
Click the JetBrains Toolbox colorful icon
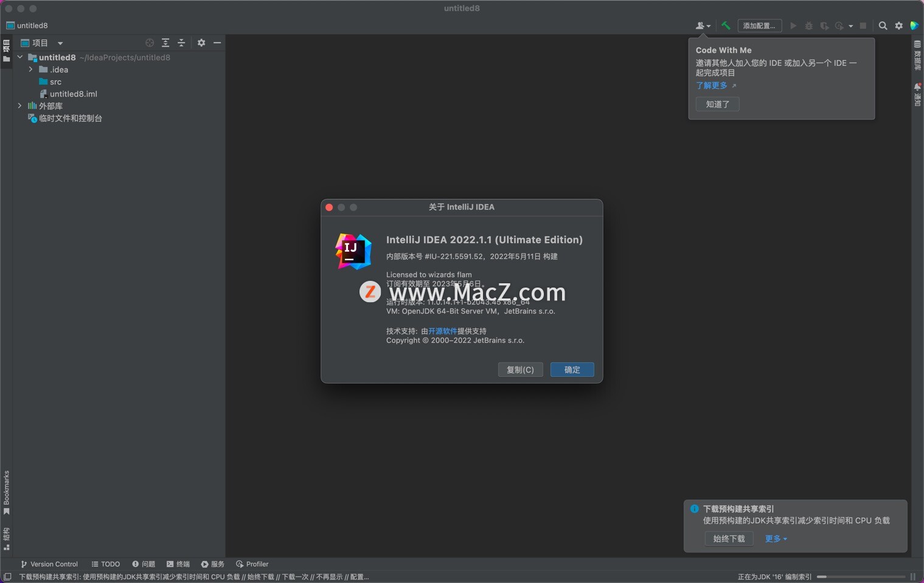pyautogui.click(x=914, y=26)
